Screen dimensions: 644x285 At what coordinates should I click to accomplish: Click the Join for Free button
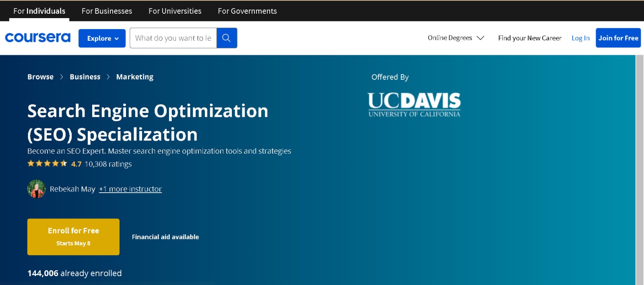click(618, 38)
